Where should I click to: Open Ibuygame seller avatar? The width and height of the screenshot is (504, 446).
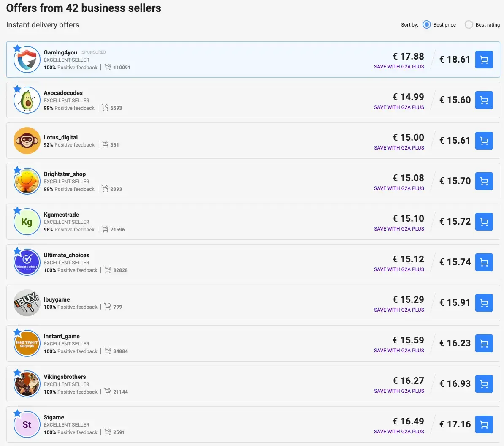coord(27,302)
